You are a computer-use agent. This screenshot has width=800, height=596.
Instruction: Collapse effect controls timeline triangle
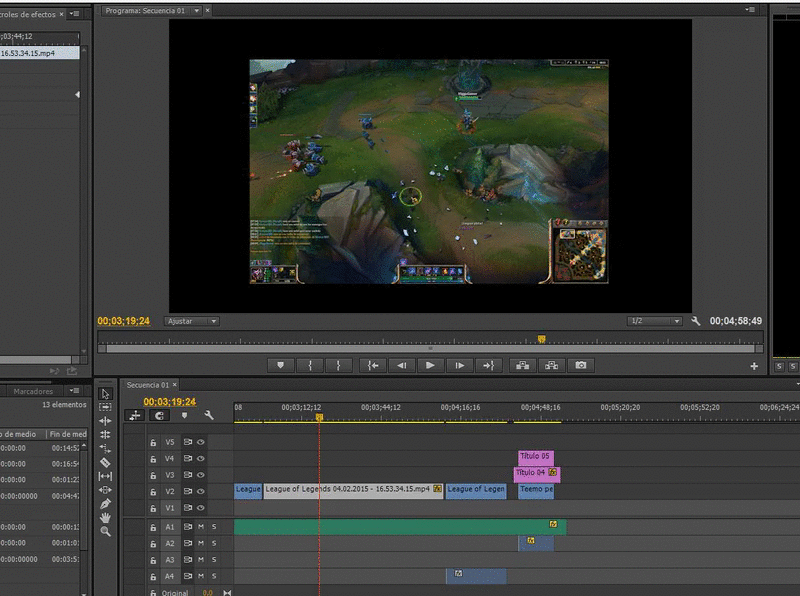click(77, 94)
